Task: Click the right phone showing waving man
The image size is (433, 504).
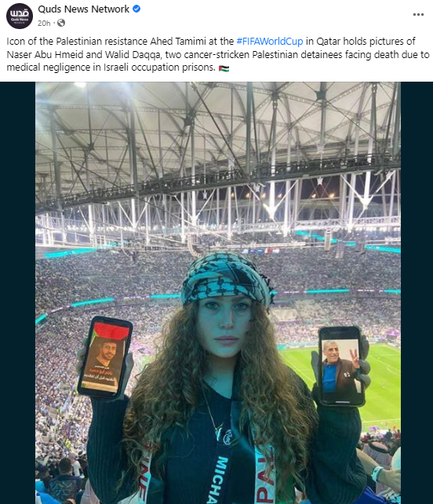Action: click(341, 366)
